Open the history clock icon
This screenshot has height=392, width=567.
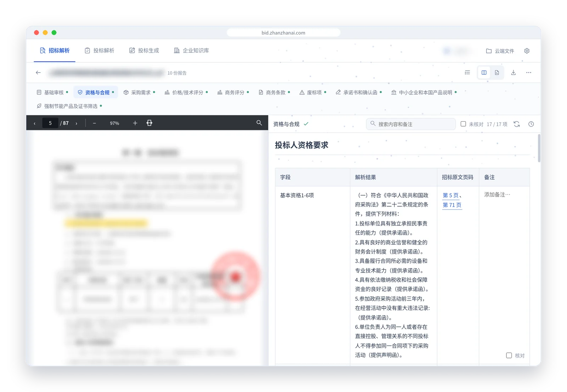click(x=531, y=124)
